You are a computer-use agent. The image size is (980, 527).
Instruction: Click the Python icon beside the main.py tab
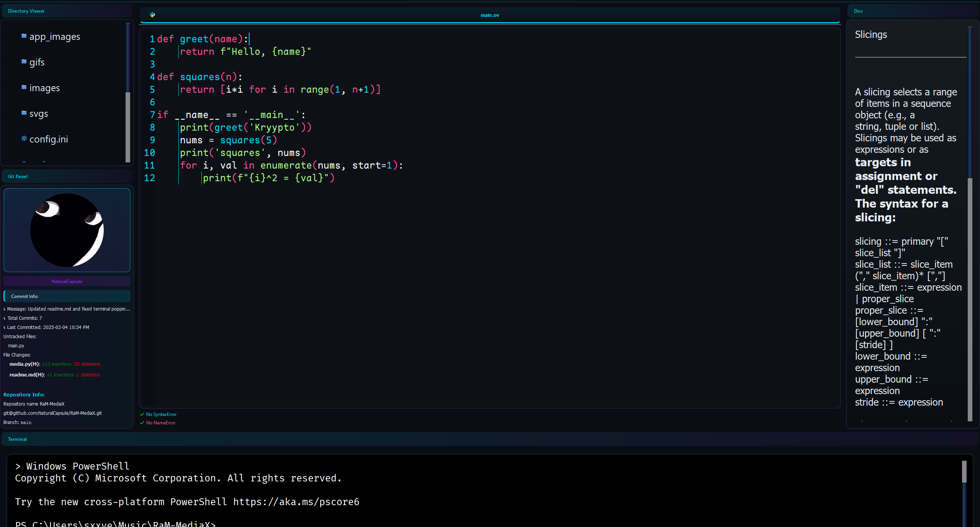(x=152, y=15)
